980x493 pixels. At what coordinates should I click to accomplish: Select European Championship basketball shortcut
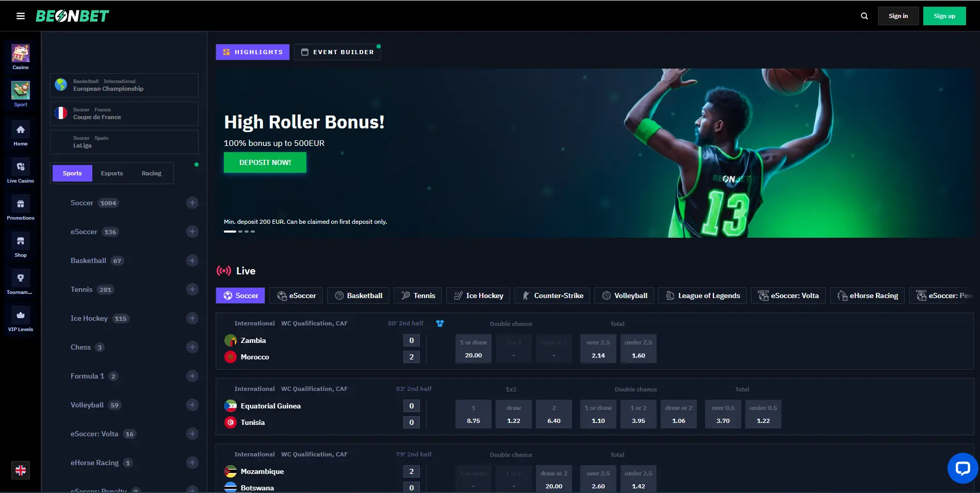(124, 85)
